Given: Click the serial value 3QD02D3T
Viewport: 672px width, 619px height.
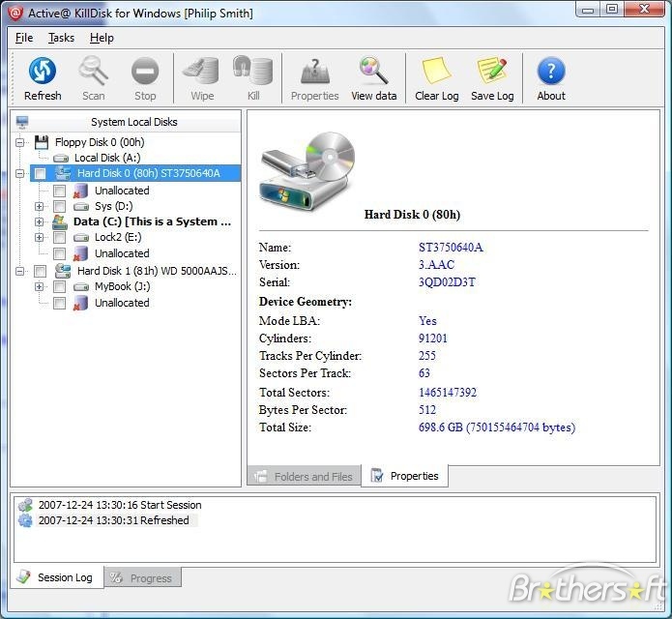Looking at the screenshot, I should 447,282.
